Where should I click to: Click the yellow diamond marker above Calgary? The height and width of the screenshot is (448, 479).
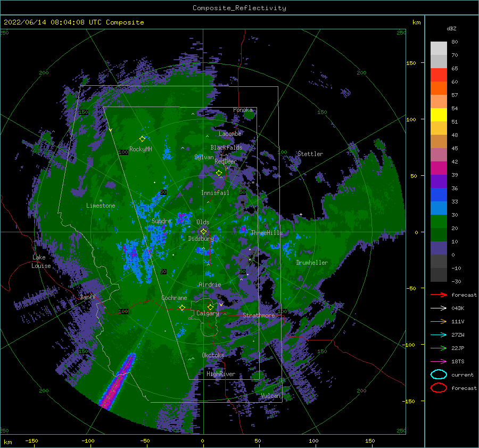tap(210, 307)
